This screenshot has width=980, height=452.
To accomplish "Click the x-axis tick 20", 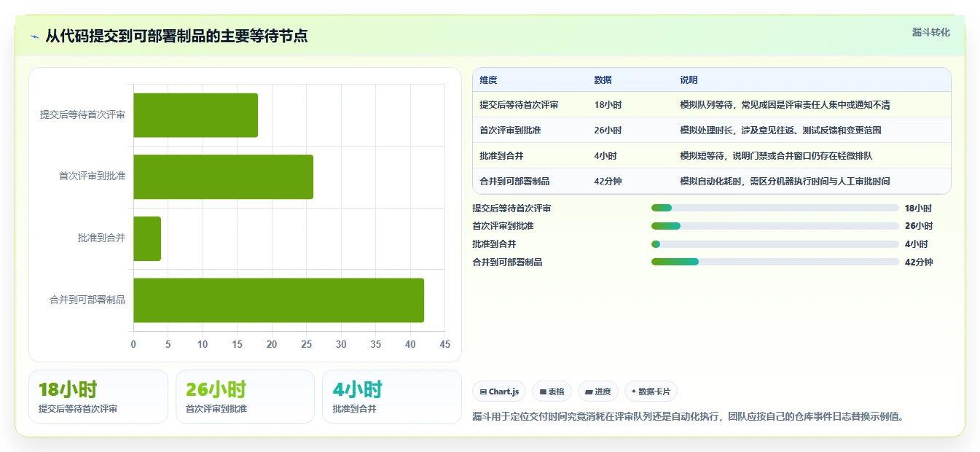I will point(272,344).
